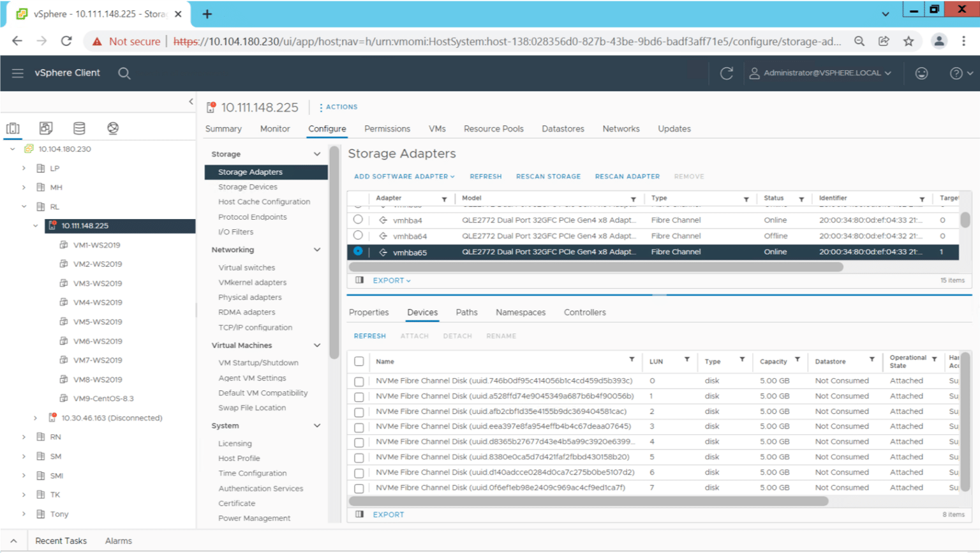The height and width of the screenshot is (553, 980).
Task: Toggle column chooser icon in devices table footer
Action: 359,514
